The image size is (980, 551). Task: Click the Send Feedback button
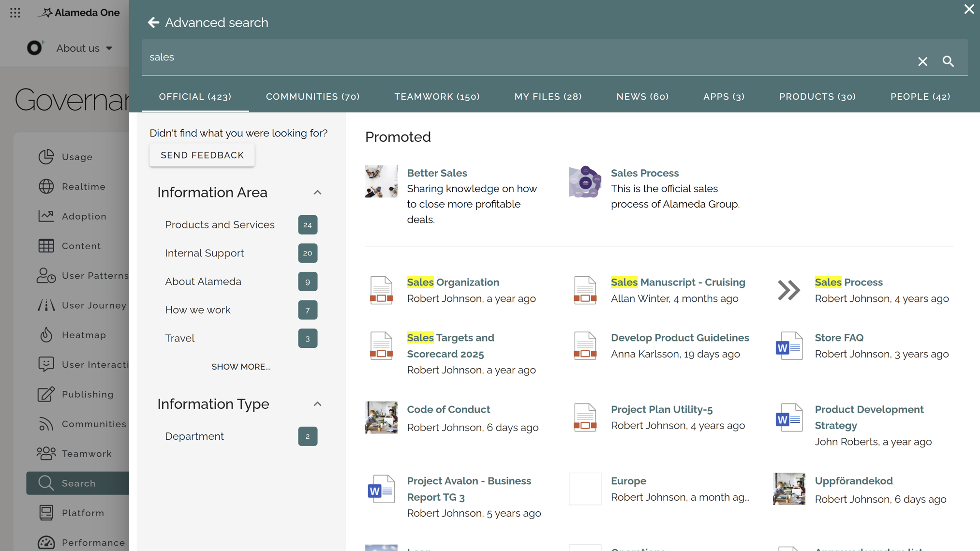point(202,155)
